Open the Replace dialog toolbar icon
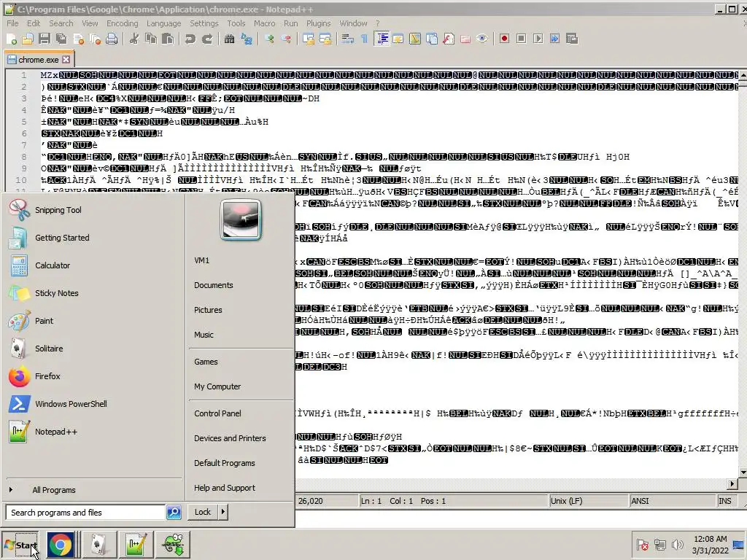The height and width of the screenshot is (560, 747). [247, 39]
